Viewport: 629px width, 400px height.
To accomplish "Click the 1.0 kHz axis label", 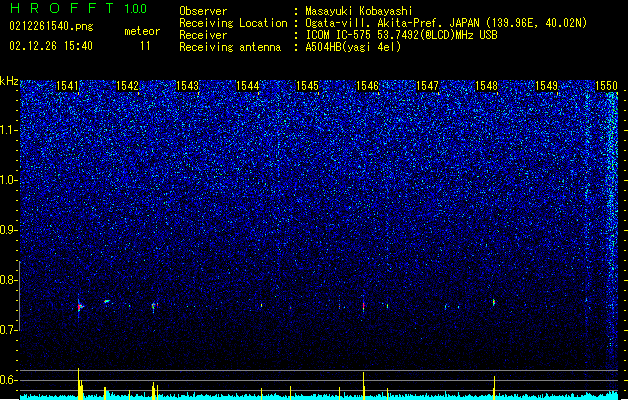I will tap(9, 180).
